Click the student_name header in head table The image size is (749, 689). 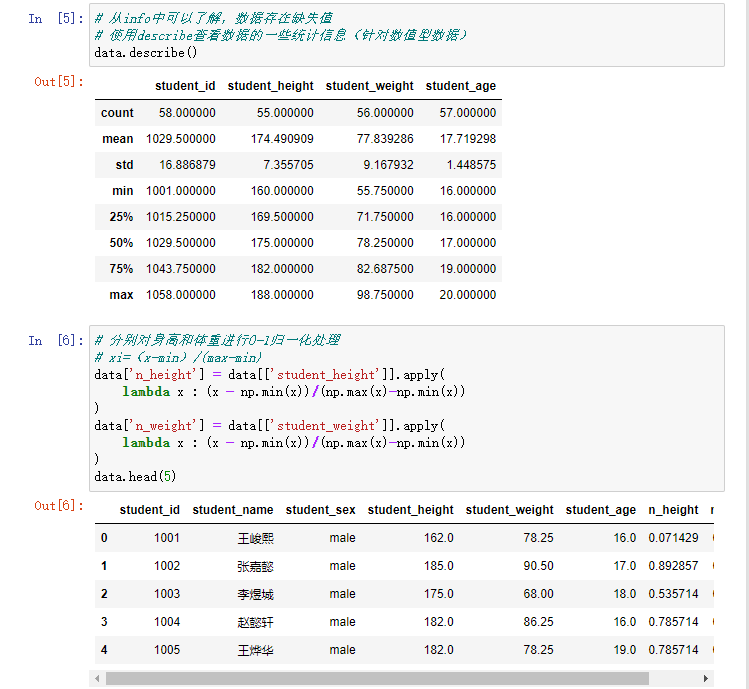tap(233, 510)
